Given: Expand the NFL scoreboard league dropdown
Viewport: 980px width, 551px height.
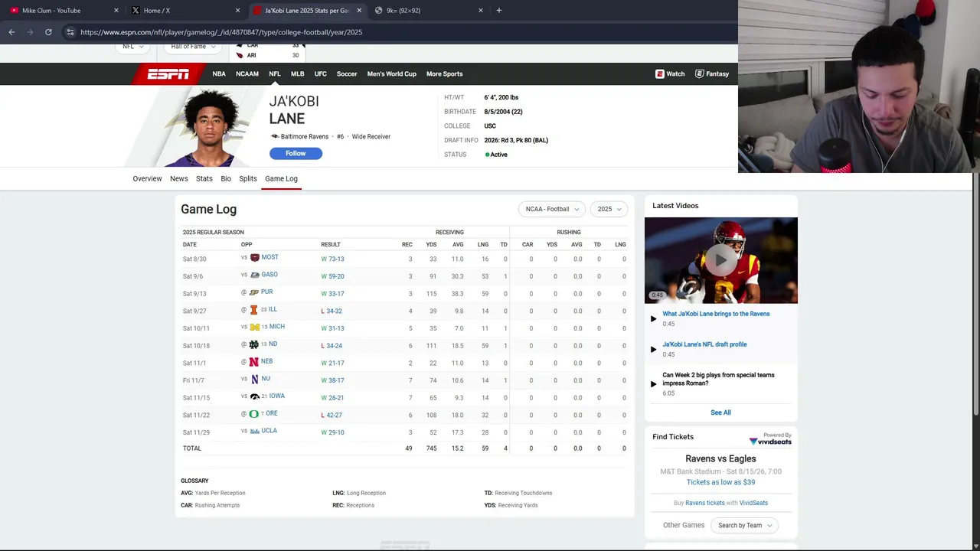Looking at the screenshot, I should click(133, 47).
